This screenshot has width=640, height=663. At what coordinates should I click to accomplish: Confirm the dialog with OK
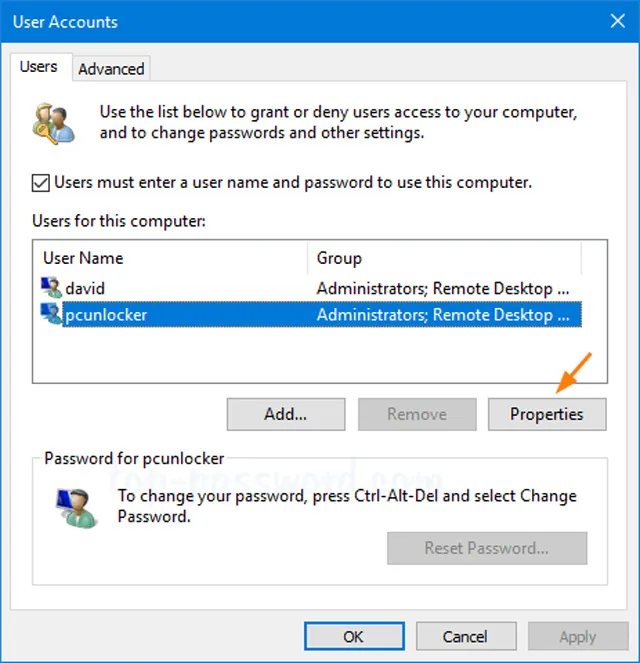[354, 636]
